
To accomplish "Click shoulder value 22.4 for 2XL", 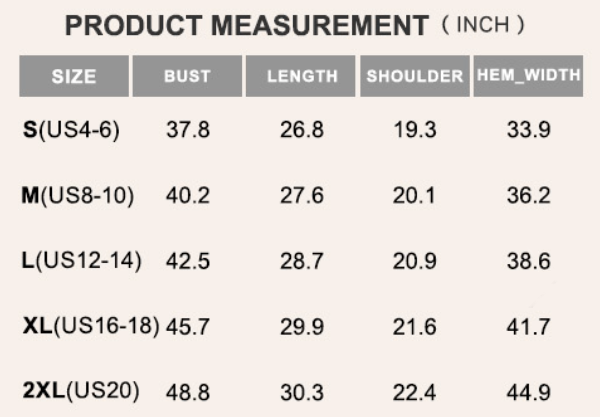I will [x=414, y=393].
